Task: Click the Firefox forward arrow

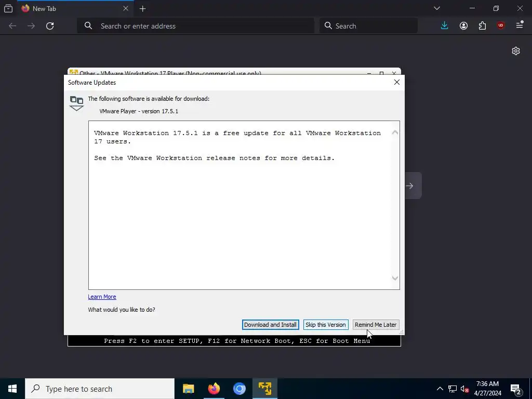Action: 31,26
